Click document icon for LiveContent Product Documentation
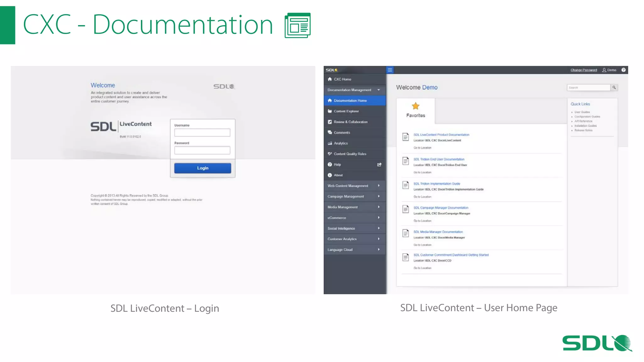This screenshot has height=362, width=644. [406, 137]
